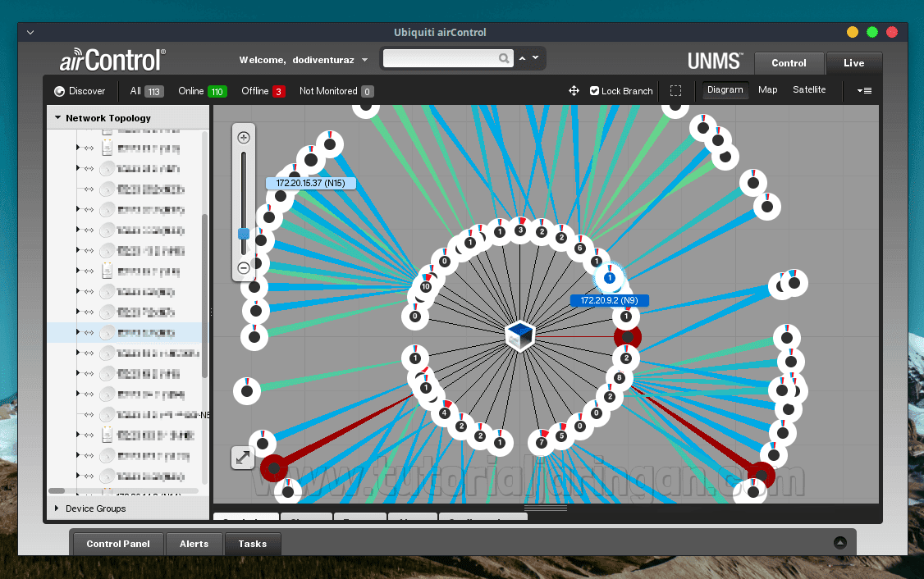
Task: Click the UNMS logo
Action: 715,62
